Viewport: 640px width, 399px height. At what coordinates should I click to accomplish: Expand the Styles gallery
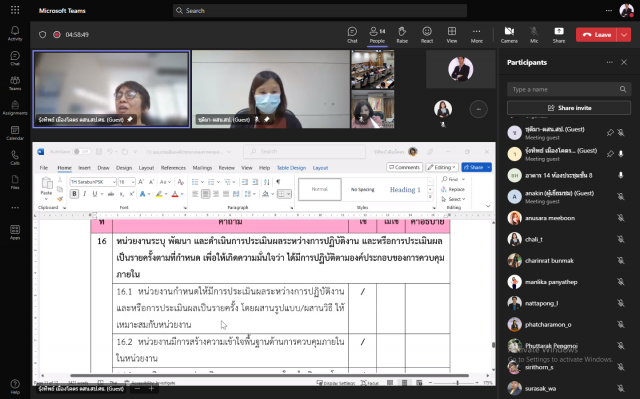pyautogui.click(x=430, y=198)
